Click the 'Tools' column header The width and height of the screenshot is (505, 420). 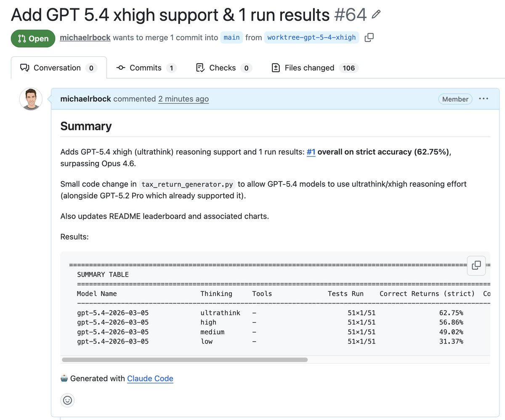pyautogui.click(x=262, y=293)
